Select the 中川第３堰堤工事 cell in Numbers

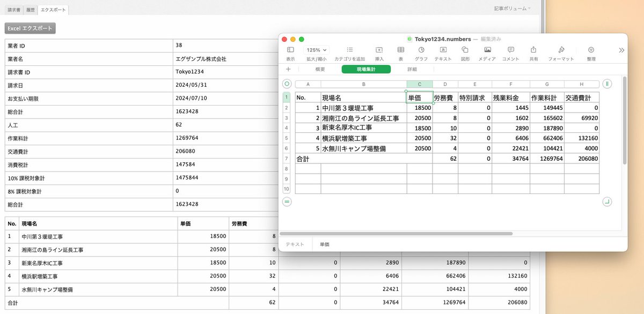(364, 108)
